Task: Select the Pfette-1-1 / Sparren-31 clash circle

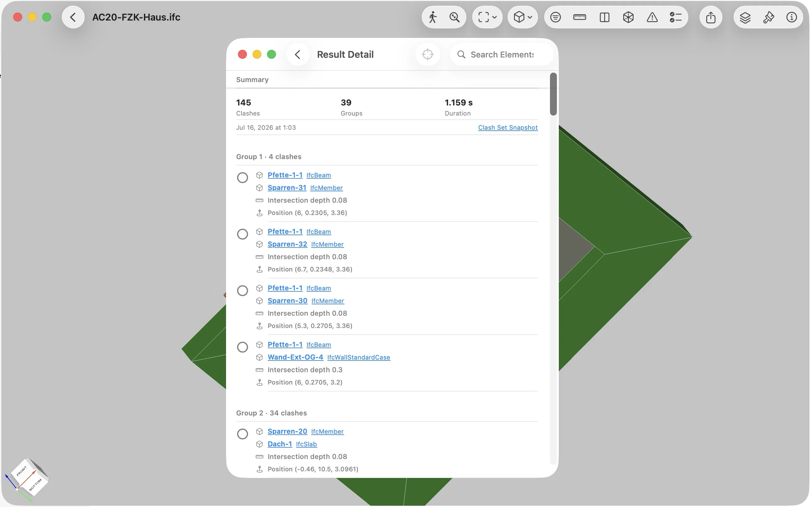Action: (x=242, y=177)
